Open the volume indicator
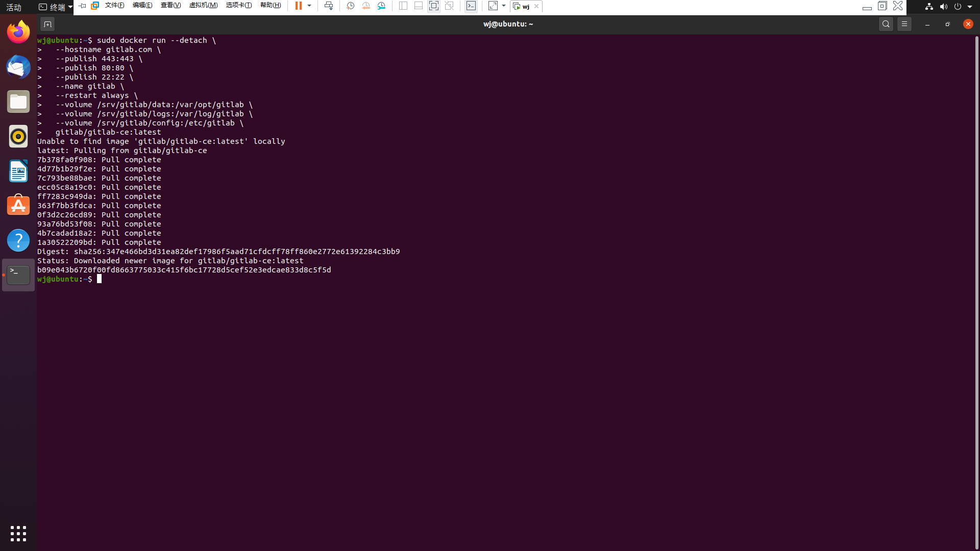 [943, 7]
